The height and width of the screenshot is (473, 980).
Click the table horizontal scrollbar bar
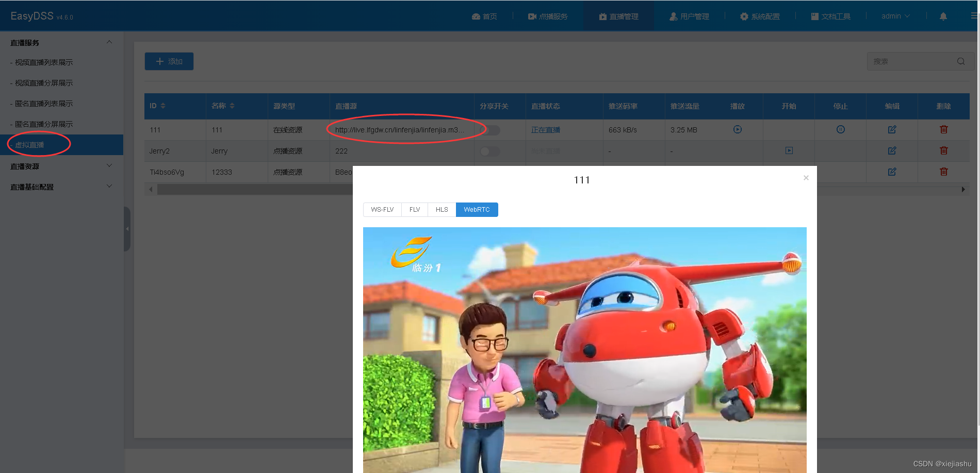coord(255,190)
